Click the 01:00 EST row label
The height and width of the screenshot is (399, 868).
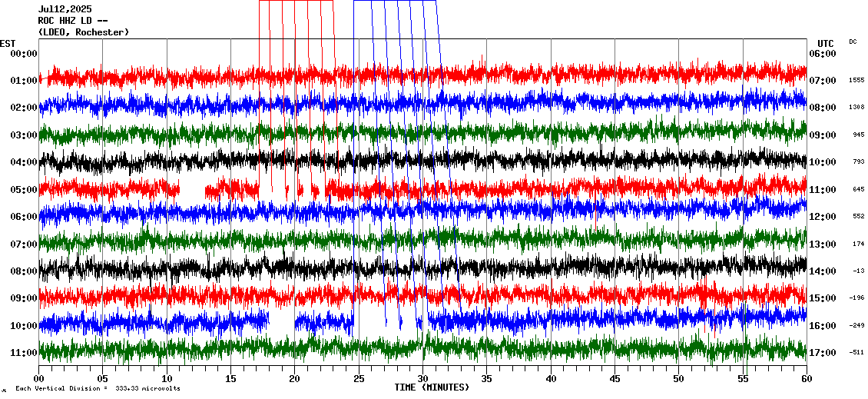pos(24,81)
